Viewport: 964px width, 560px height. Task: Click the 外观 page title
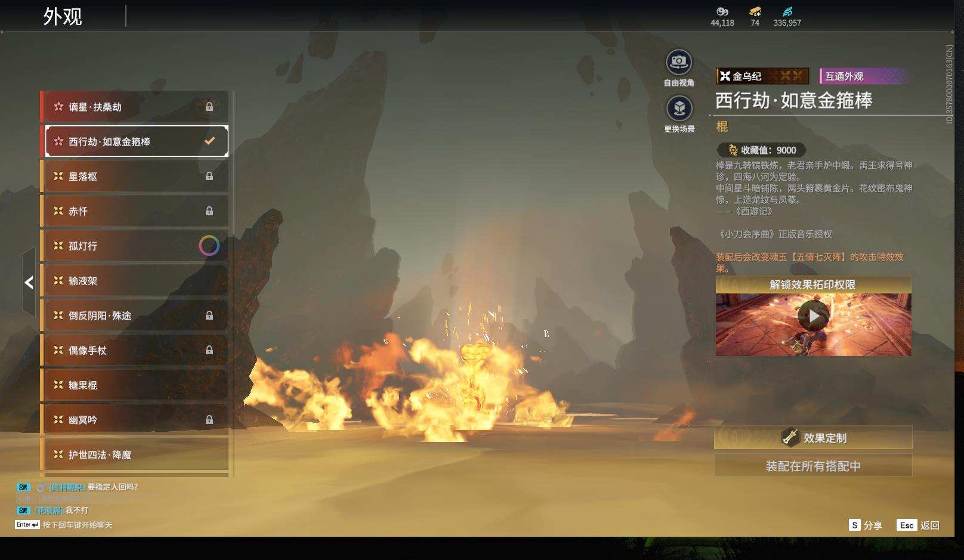point(63,17)
